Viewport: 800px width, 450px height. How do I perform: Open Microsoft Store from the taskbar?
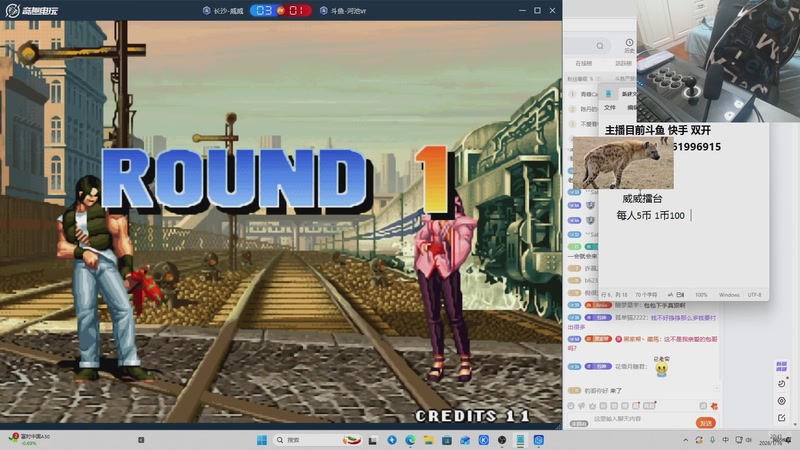[x=447, y=440]
